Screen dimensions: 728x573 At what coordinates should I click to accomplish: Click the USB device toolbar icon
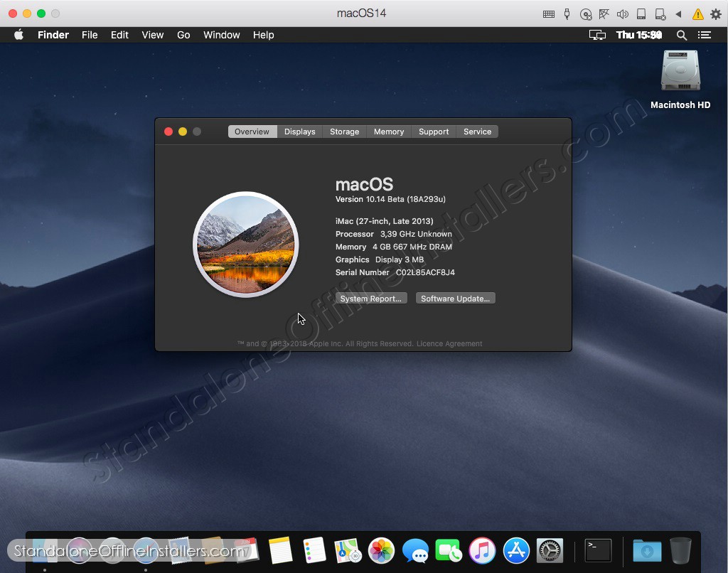click(567, 14)
